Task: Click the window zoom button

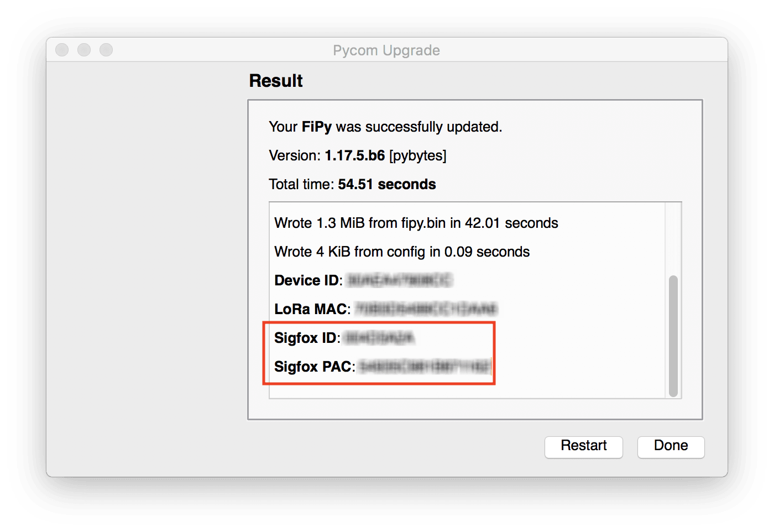Action: [x=106, y=50]
